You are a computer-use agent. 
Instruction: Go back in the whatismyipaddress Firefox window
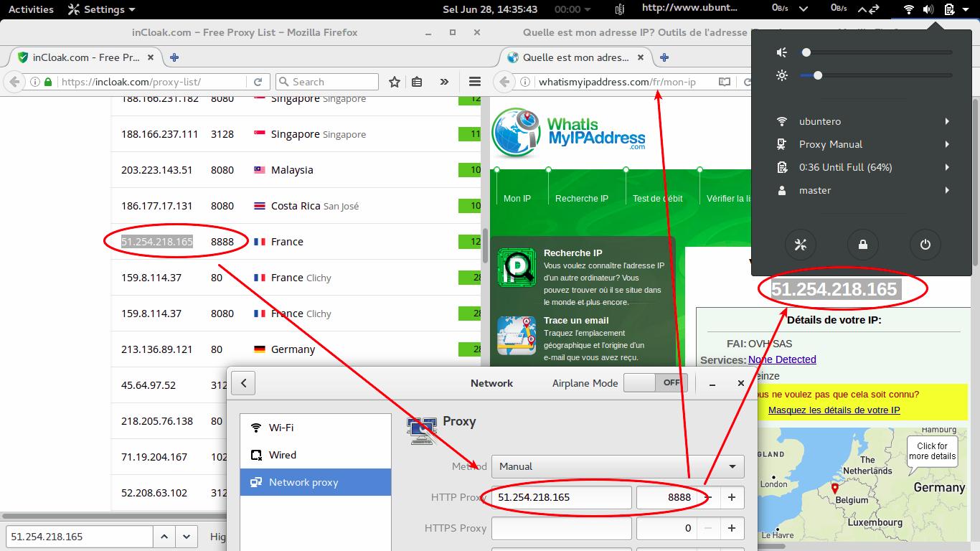504,82
